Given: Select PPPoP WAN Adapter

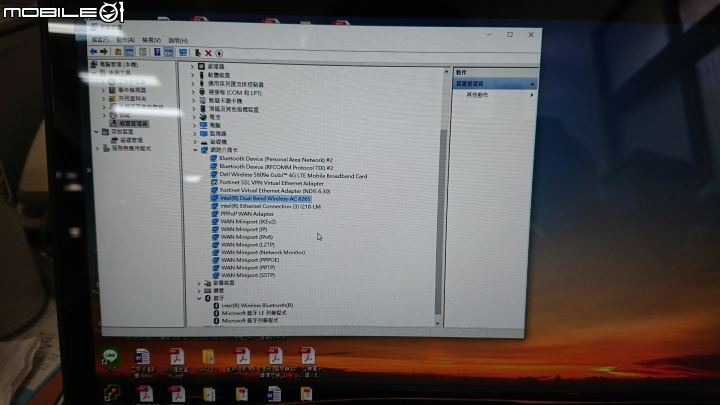Looking at the screenshot, I should pyautogui.click(x=247, y=214).
